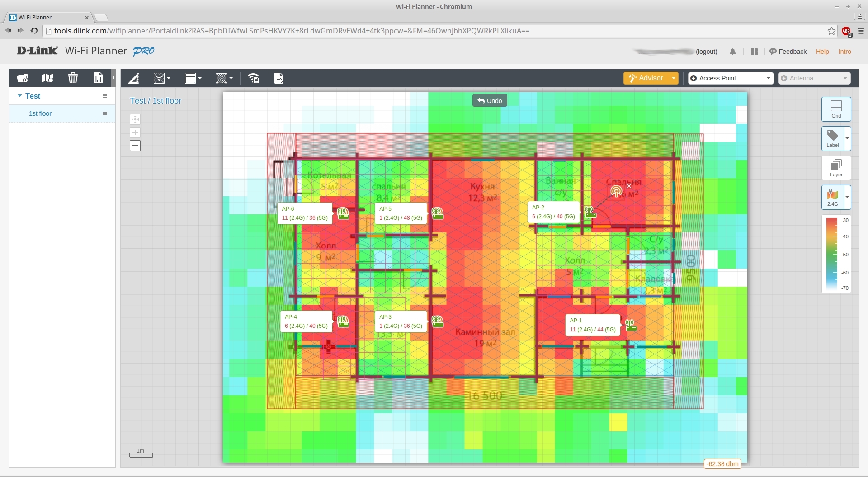Click the Advisor button
The image size is (868, 477).
646,78
